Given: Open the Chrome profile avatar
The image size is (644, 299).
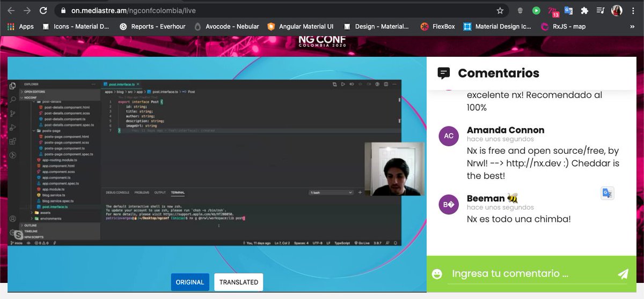Looking at the screenshot, I should [617, 10].
